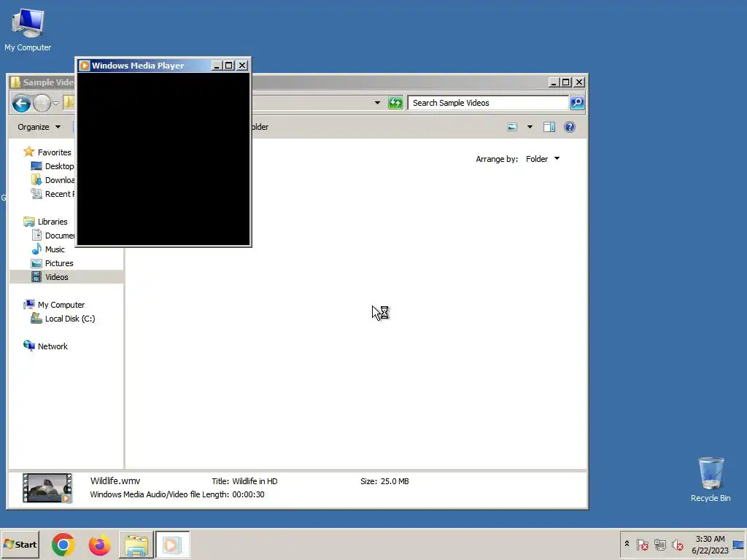Open explorer Help icon
This screenshot has height=560, width=747.
pos(569,127)
